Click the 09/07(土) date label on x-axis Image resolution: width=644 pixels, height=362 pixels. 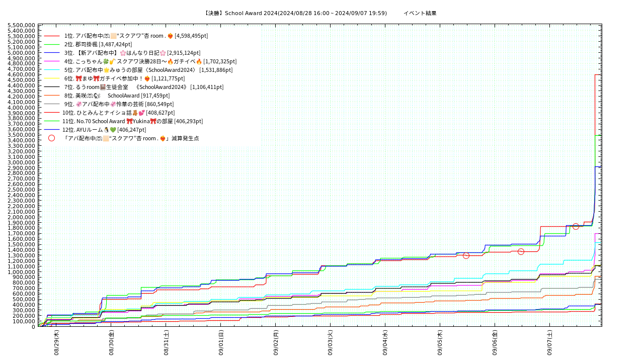coord(550,343)
